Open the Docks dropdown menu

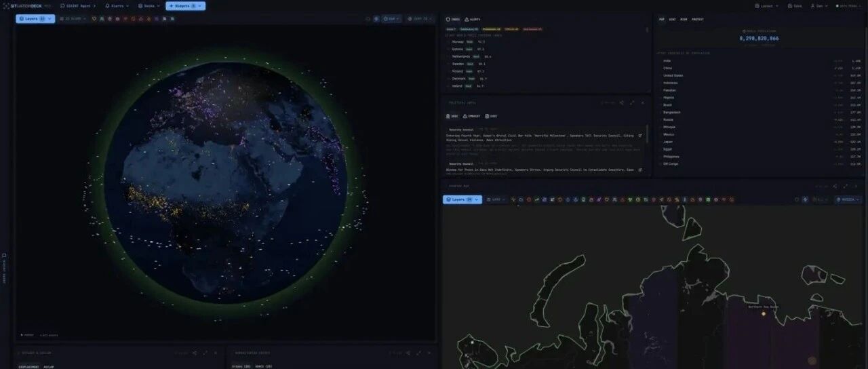point(149,5)
